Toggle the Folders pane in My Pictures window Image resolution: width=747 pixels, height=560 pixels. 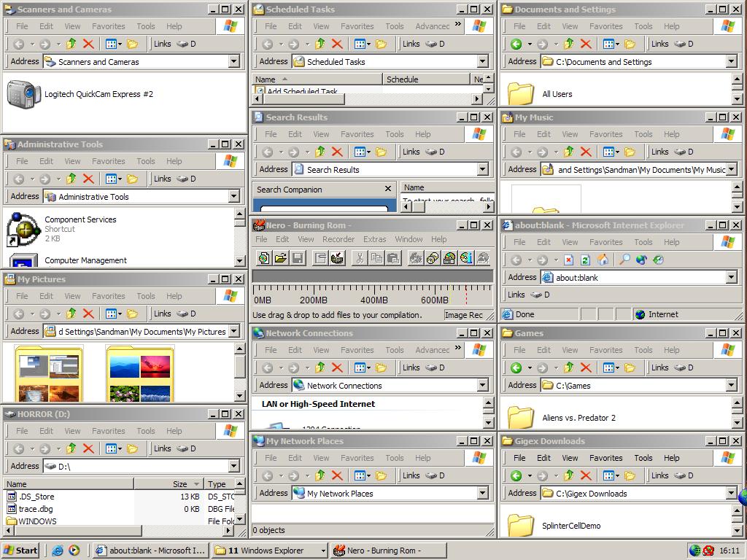(x=132, y=314)
